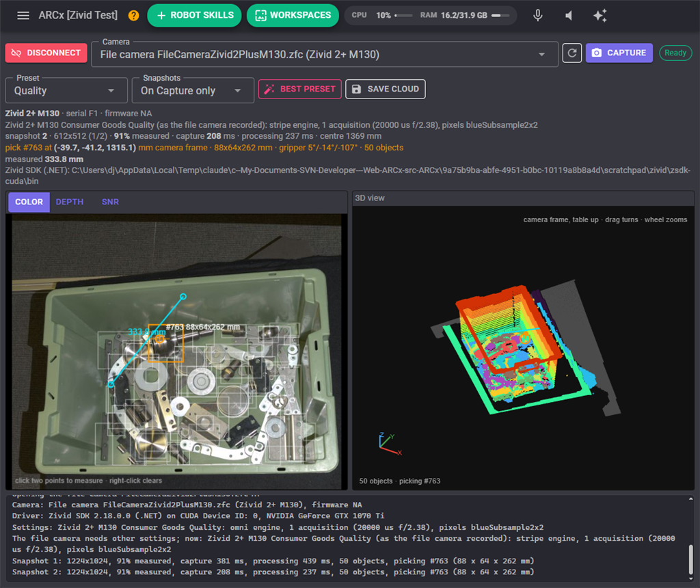Click the log scrollbar up arrow
The image size is (700, 588).
(x=690, y=498)
